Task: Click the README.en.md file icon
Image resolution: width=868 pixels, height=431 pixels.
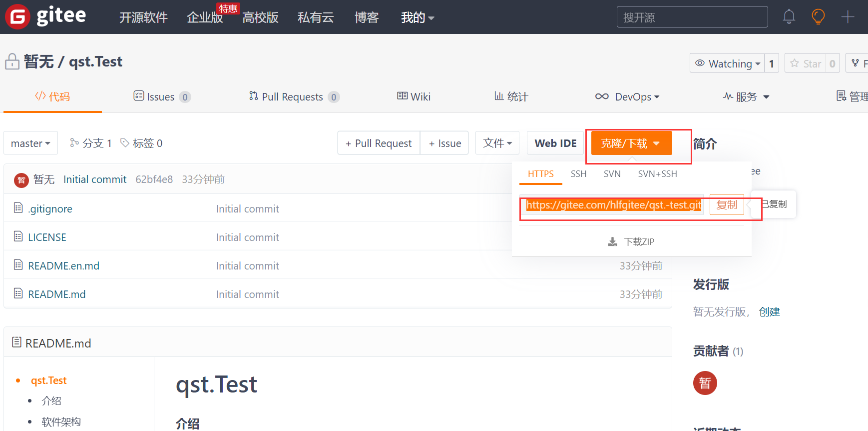Action: tap(18, 264)
